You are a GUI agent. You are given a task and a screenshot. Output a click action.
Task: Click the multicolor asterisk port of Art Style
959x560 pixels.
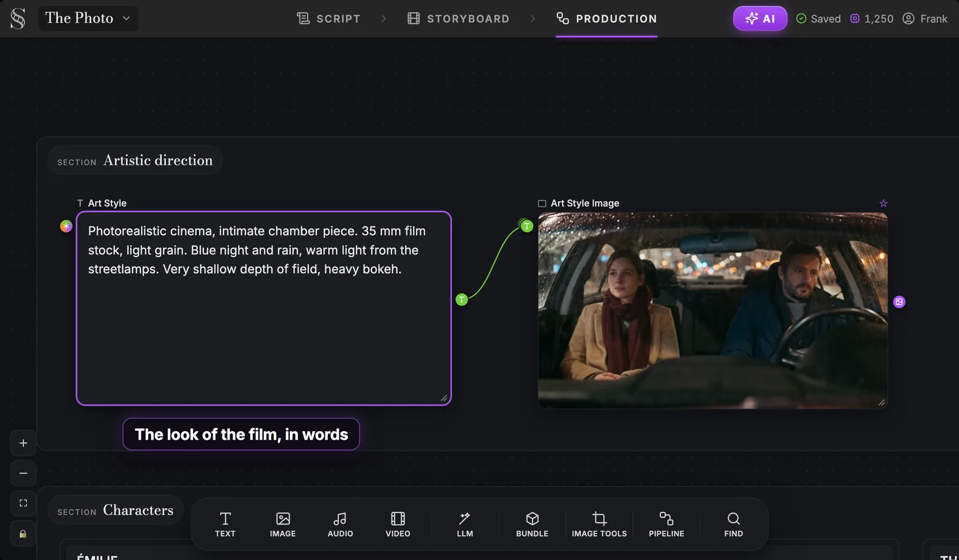[67, 226]
